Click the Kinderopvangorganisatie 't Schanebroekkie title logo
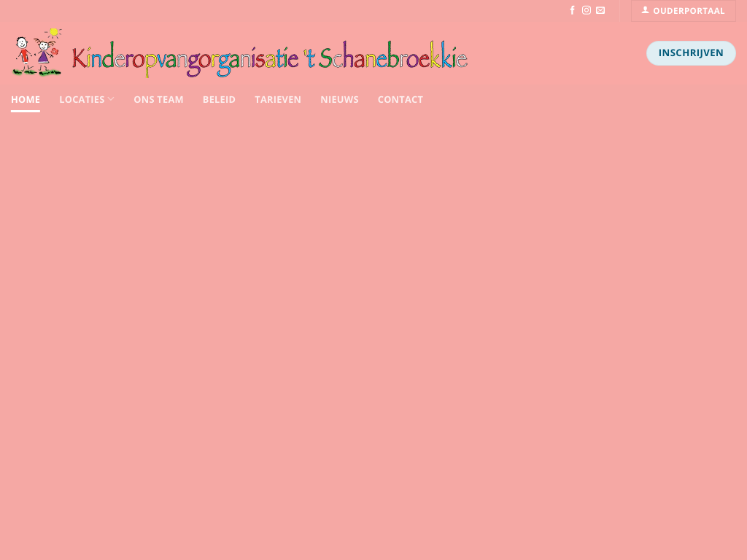Viewport: 747px width, 560px height. pyautogui.click(x=270, y=59)
